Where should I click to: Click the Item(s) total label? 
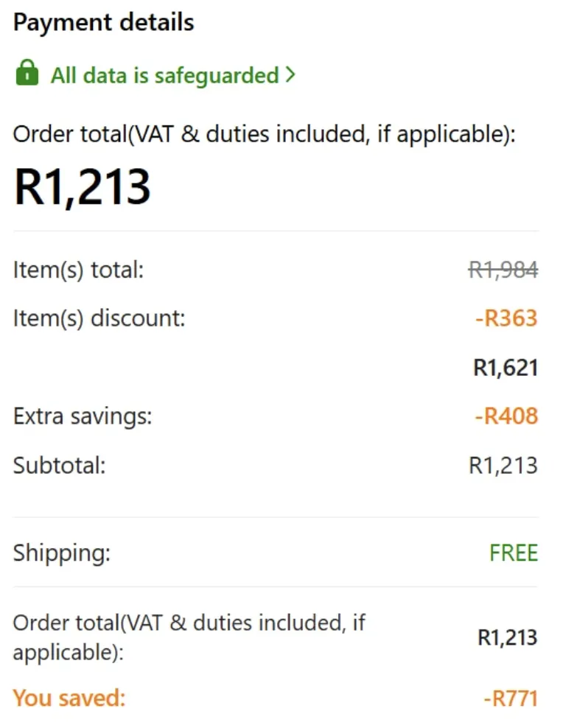click(78, 270)
